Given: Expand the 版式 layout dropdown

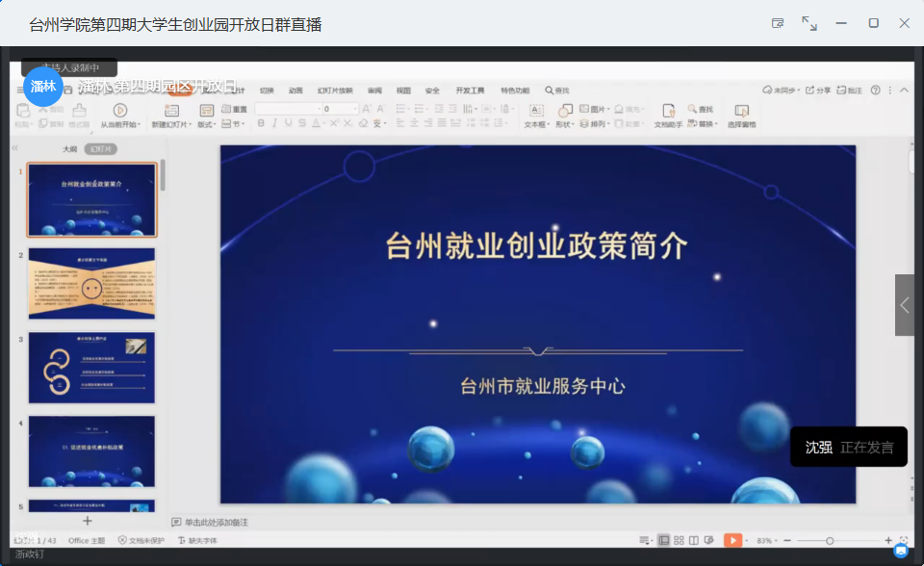Looking at the screenshot, I should coord(207,124).
